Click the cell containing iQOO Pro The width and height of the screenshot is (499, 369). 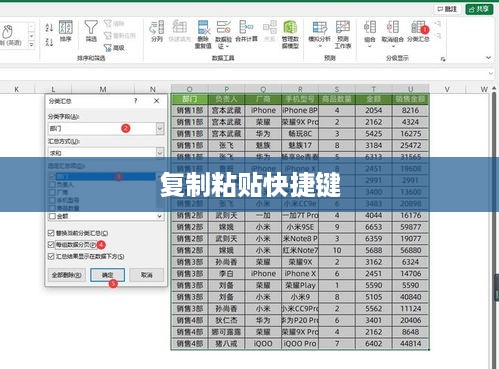tap(300, 344)
